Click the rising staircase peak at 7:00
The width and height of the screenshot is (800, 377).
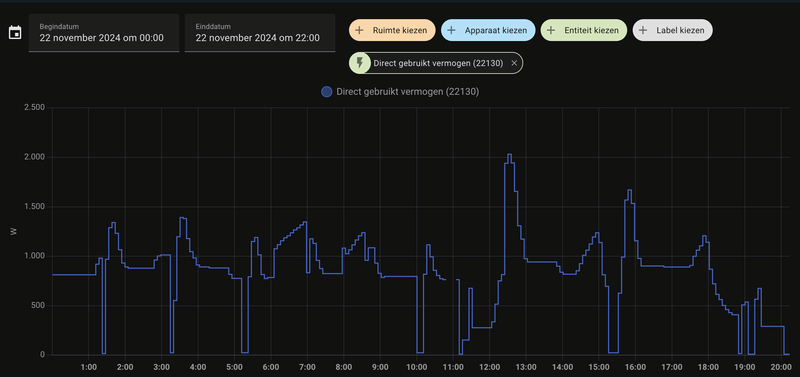pos(305,222)
